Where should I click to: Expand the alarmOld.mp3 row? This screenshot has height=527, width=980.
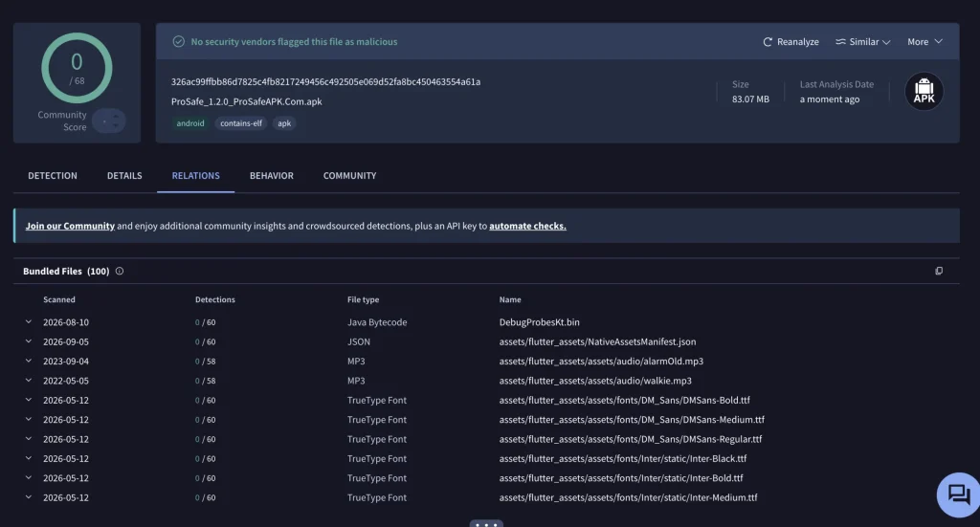[28, 361]
